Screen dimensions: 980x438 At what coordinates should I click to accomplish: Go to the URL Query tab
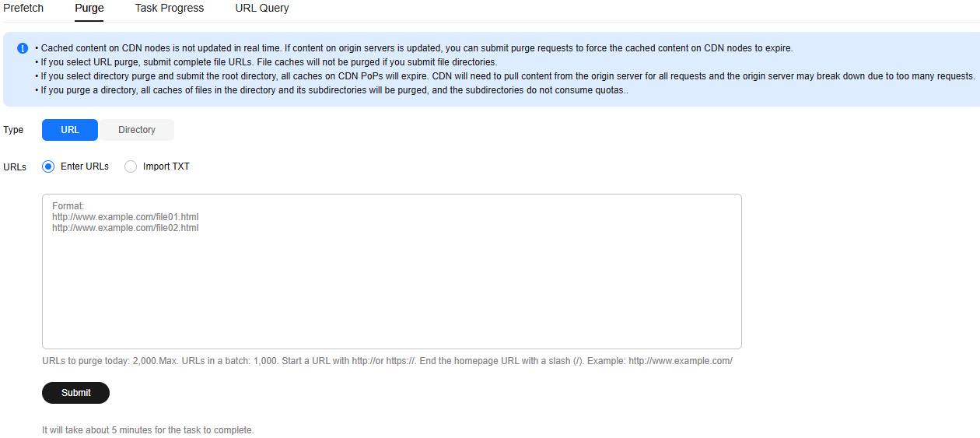coord(262,8)
